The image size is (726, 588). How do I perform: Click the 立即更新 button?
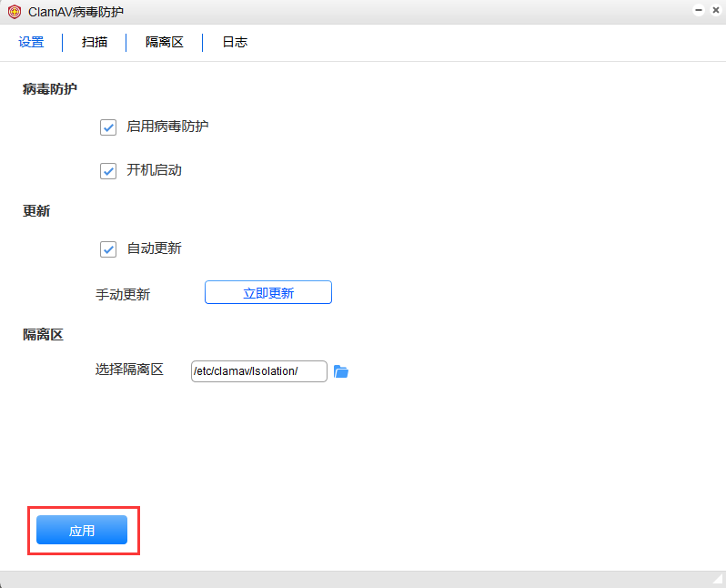[268, 292]
